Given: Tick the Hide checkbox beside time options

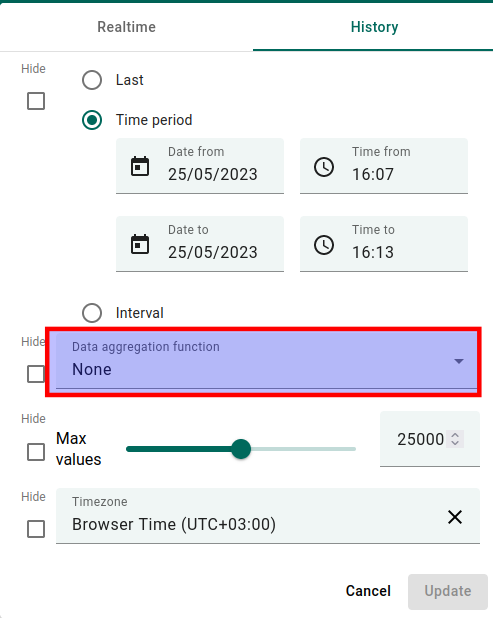Looking at the screenshot, I should (36, 101).
